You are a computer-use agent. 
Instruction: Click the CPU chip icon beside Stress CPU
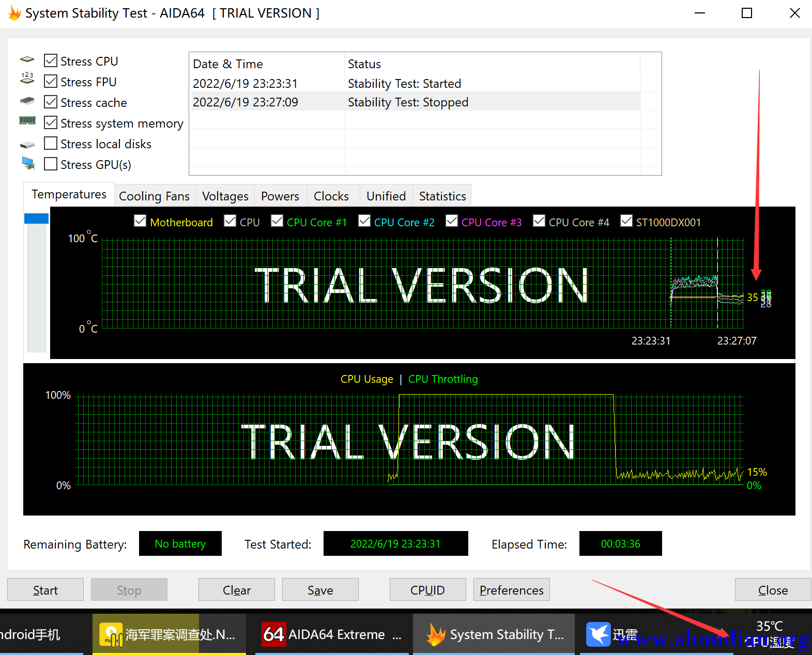tap(27, 60)
